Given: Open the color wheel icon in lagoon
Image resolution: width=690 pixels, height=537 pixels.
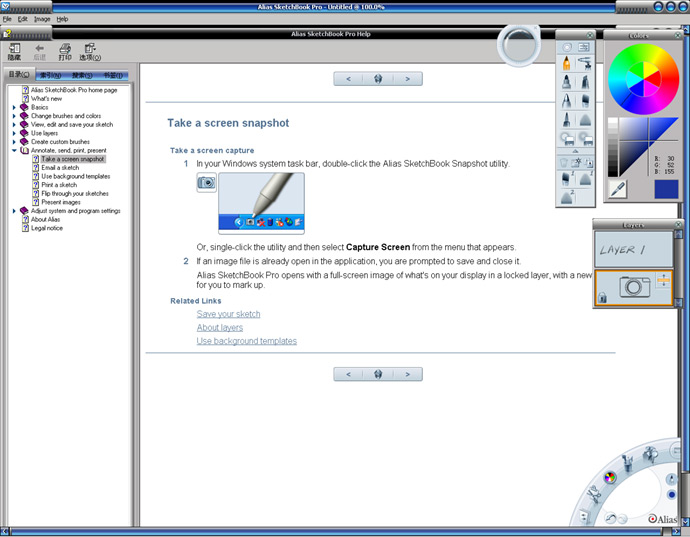Looking at the screenshot, I should click(x=609, y=477).
